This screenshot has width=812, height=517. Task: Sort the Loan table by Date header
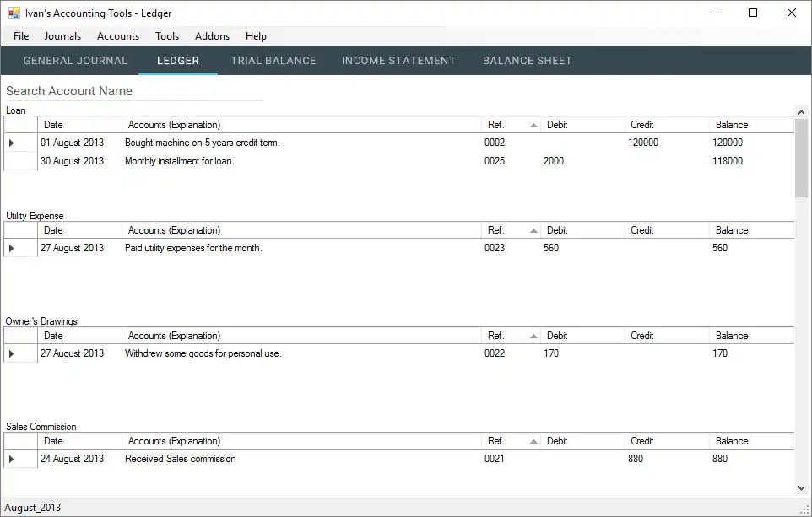coord(79,125)
